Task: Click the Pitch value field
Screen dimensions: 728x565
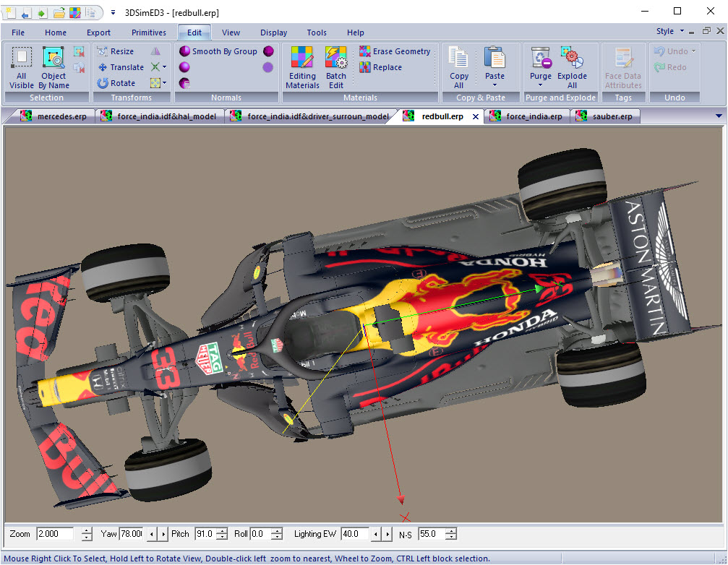Action: [205, 534]
